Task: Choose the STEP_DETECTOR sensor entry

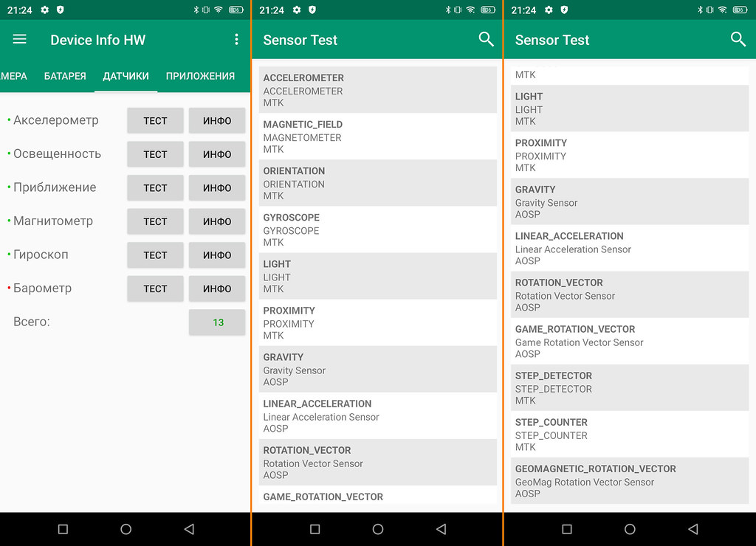Action: pyautogui.click(x=630, y=388)
